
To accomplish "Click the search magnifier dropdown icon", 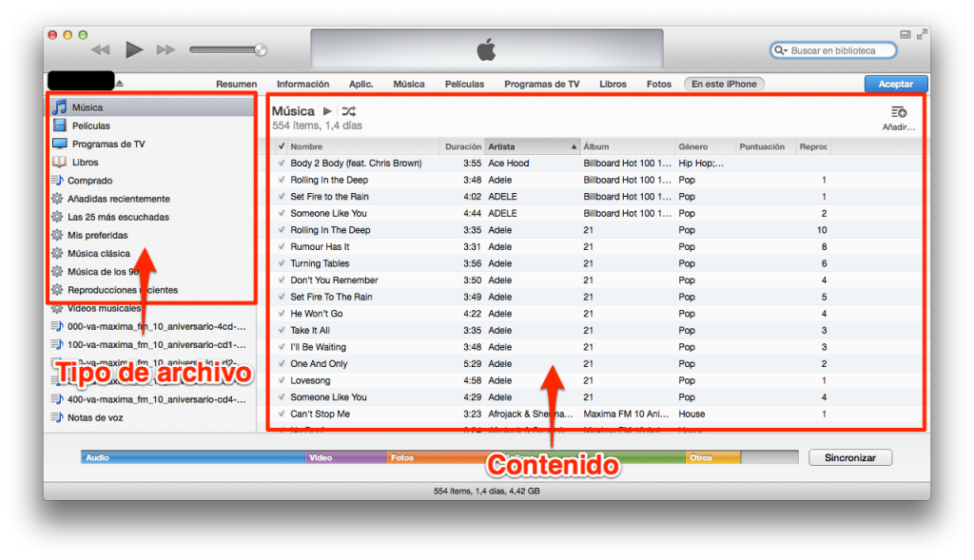I will 780,50.
